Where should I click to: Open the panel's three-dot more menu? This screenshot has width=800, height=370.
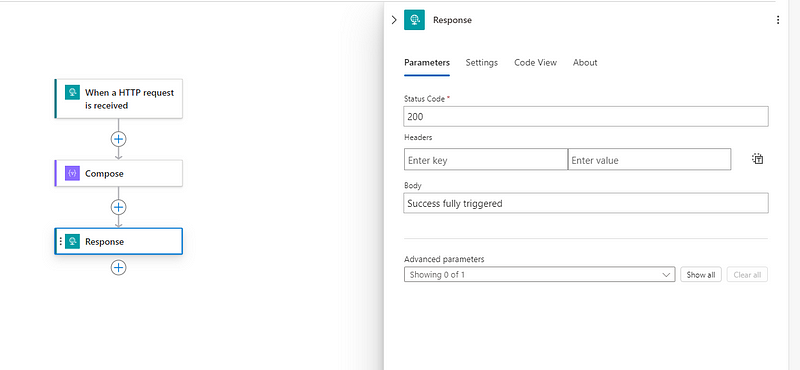[778, 20]
